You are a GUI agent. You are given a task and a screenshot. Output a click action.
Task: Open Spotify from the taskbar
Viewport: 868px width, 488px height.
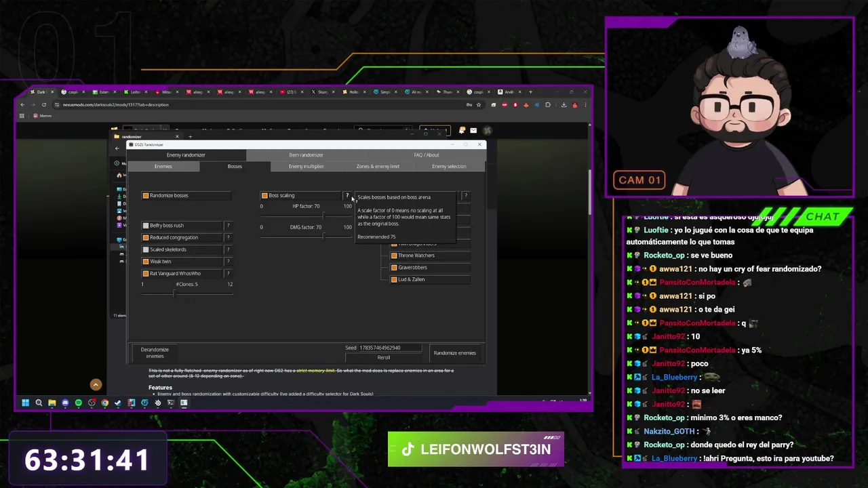tap(78, 403)
